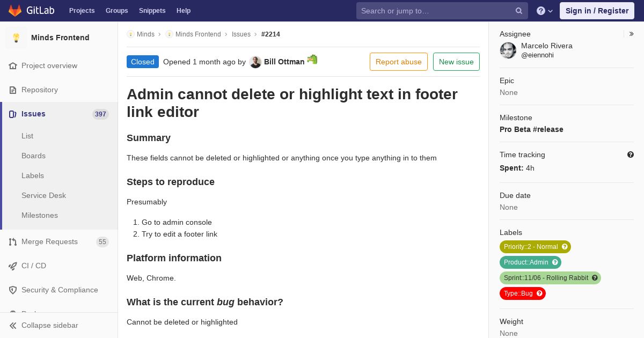Click the Collapse sidebar text
This screenshot has width=644, height=338.
pyautogui.click(x=50, y=325)
